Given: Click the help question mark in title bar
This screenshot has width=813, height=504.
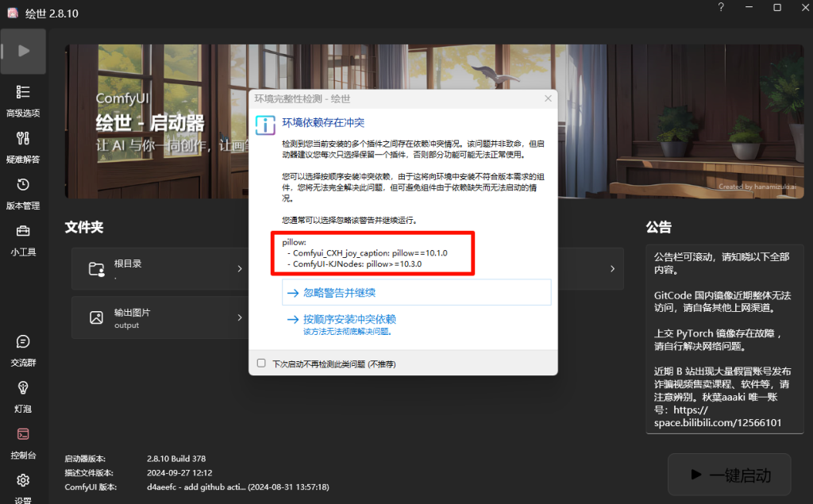Looking at the screenshot, I should tap(719, 8).
